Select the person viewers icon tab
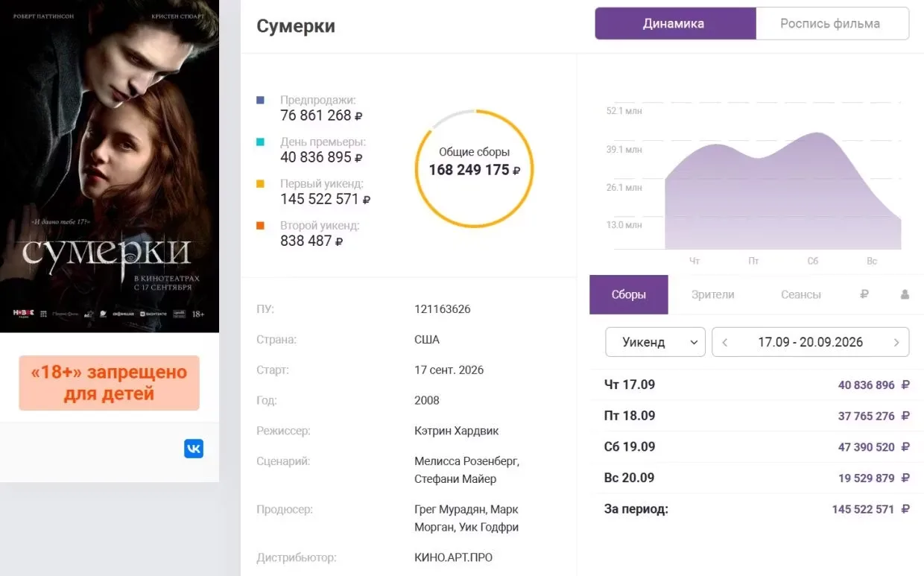This screenshot has width=924, height=576. 905,294
